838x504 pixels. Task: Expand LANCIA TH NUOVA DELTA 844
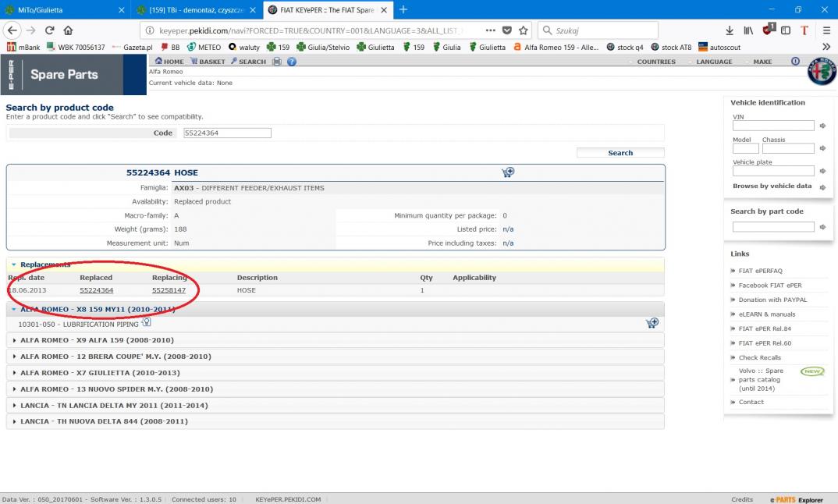(335, 421)
